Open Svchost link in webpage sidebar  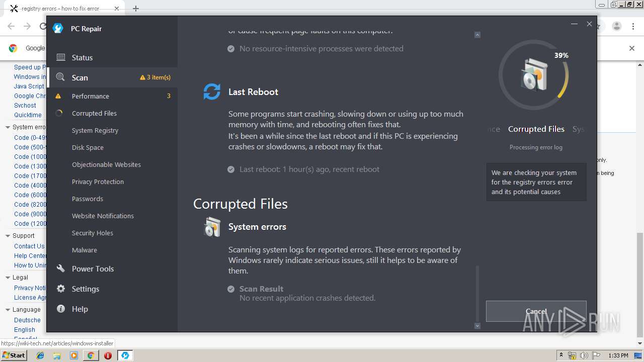click(25, 106)
